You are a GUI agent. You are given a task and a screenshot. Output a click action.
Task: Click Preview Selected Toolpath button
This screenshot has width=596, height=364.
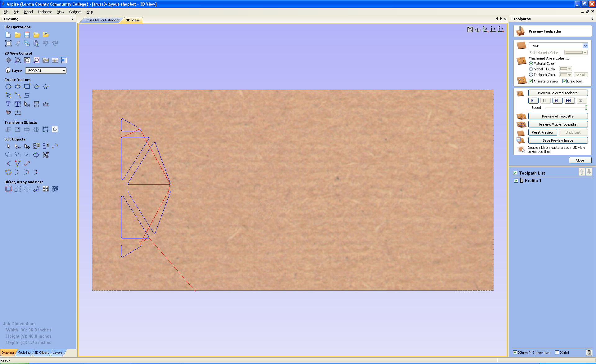pyautogui.click(x=558, y=93)
